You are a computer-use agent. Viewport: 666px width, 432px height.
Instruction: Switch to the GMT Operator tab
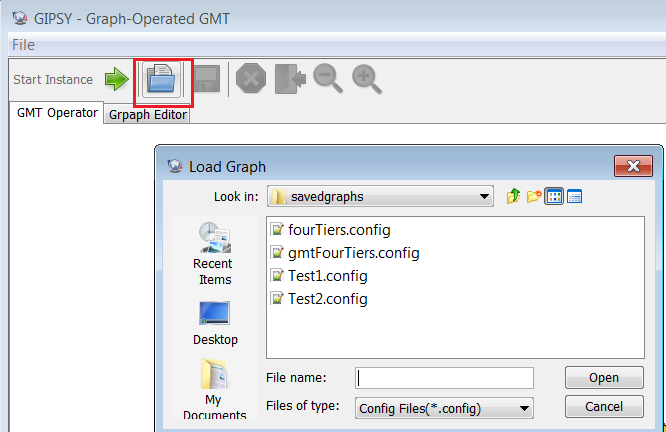click(57, 113)
